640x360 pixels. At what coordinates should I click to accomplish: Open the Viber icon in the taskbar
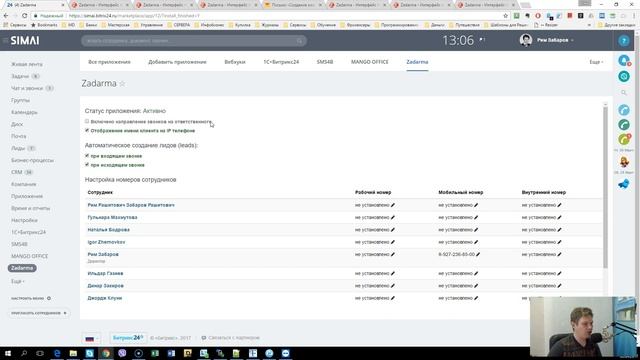(x=122, y=353)
